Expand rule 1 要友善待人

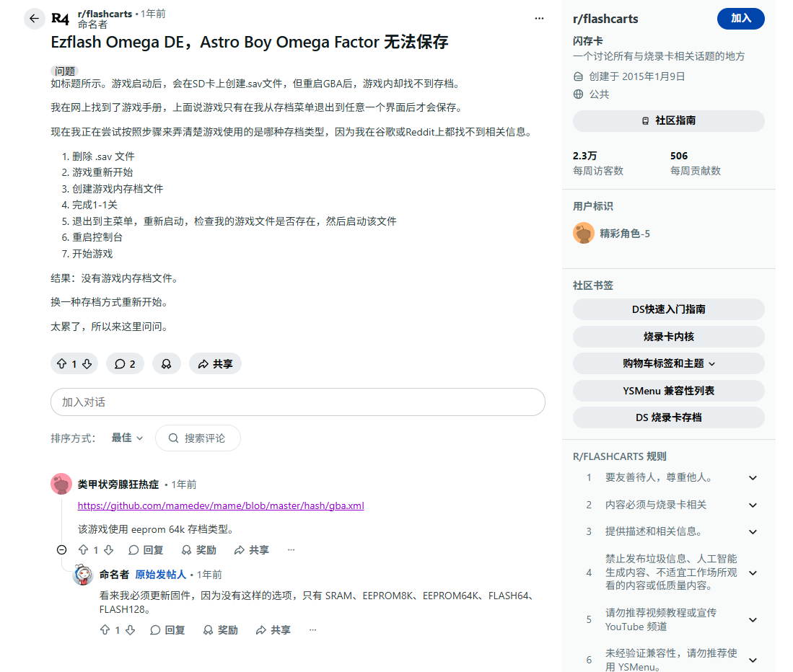(x=753, y=477)
